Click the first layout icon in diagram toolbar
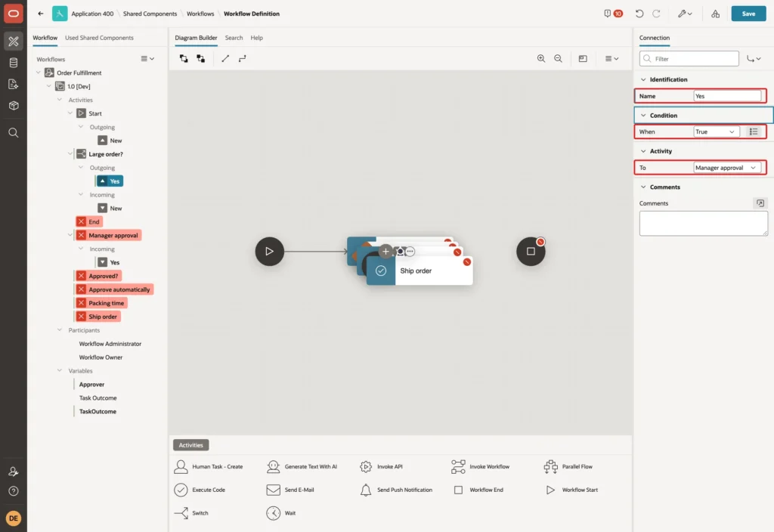The width and height of the screenshot is (774, 532). [184, 58]
